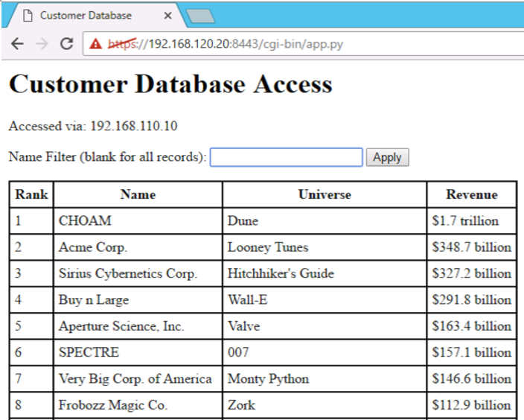The width and height of the screenshot is (524, 420).
Task: Open the red security warning triangle
Action: click(95, 44)
